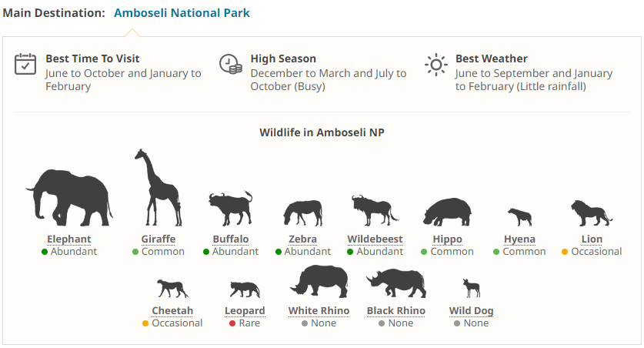Image resolution: width=644 pixels, height=348 pixels.
Task: Click the hippo silhouette icon
Action: (447, 212)
